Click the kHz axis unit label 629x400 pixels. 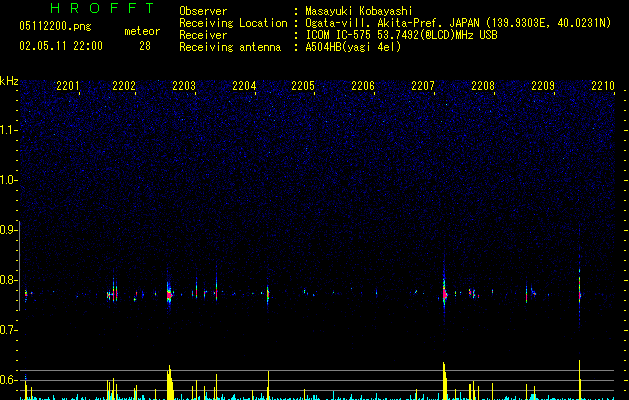(x=9, y=81)
